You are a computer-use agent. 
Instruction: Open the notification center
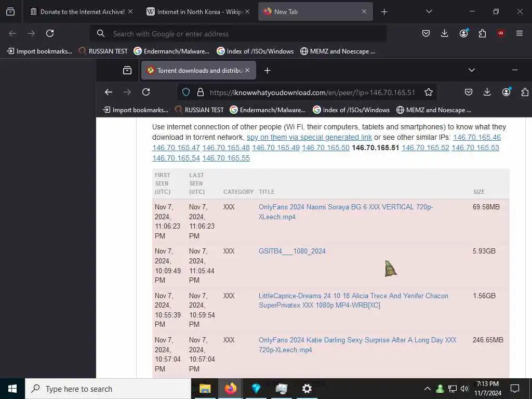pyautogui.click(x=515, y=389)
